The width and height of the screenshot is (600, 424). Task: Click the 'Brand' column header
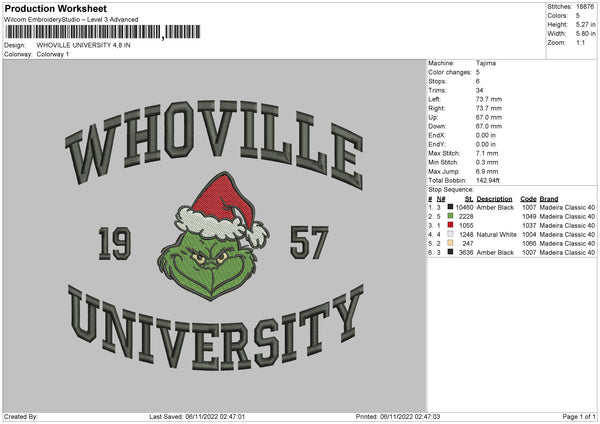549,199
